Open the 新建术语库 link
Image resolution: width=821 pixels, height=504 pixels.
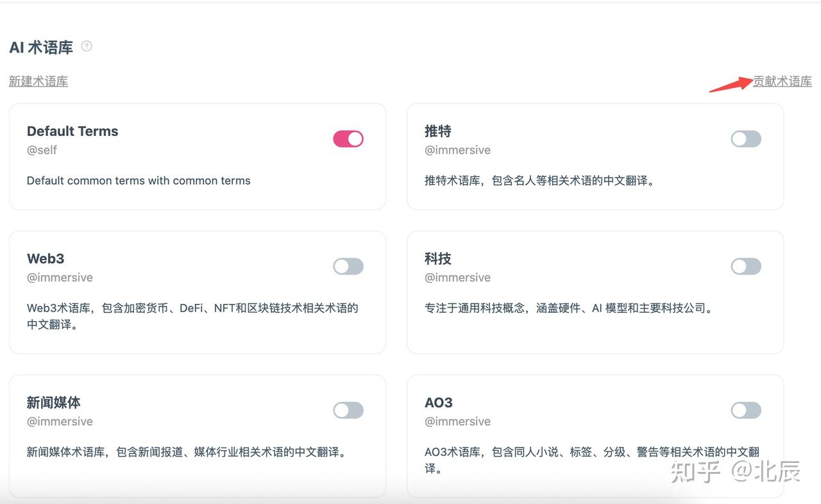pos(38,81)
